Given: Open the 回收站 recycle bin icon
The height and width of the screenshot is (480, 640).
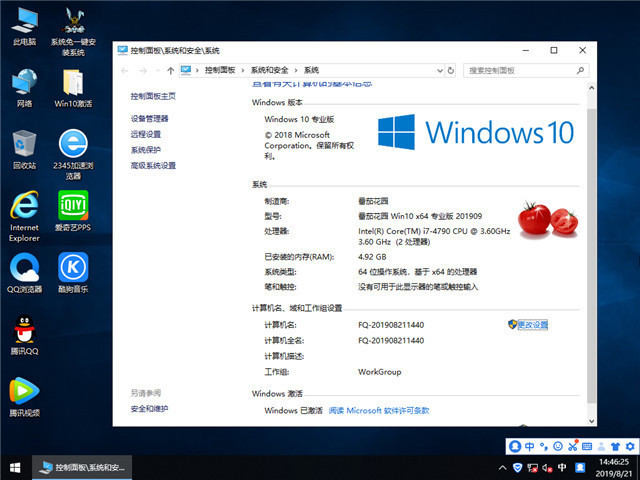Looking at the screenshot, I should point(24,144).
